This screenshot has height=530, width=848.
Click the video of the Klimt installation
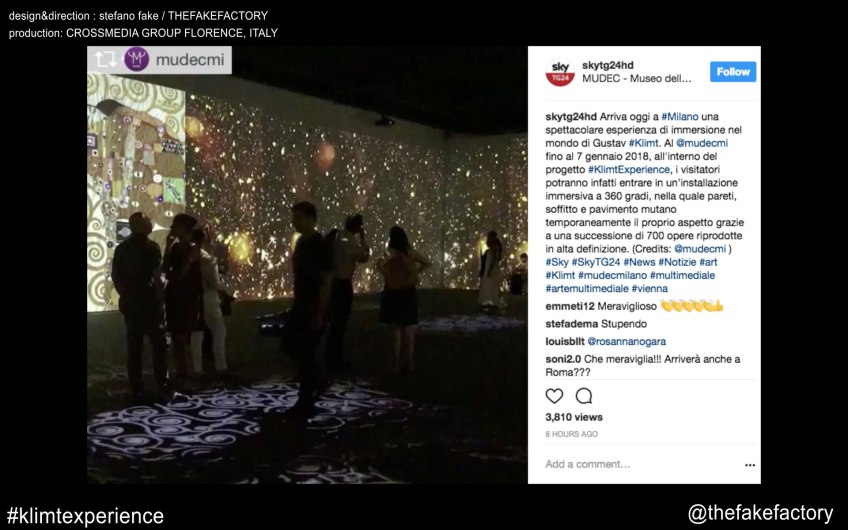(307, 265)
